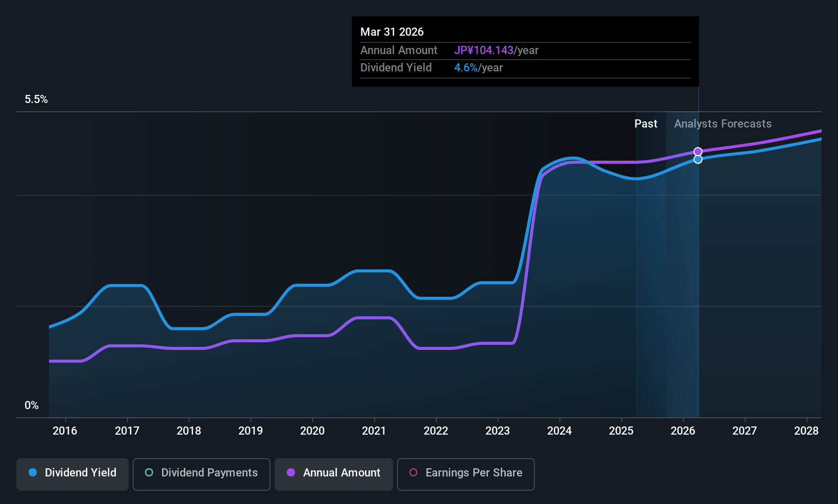The image size is (838, 504).
Task: Enable the Dividend Payments series
Action: pos(202,474)
